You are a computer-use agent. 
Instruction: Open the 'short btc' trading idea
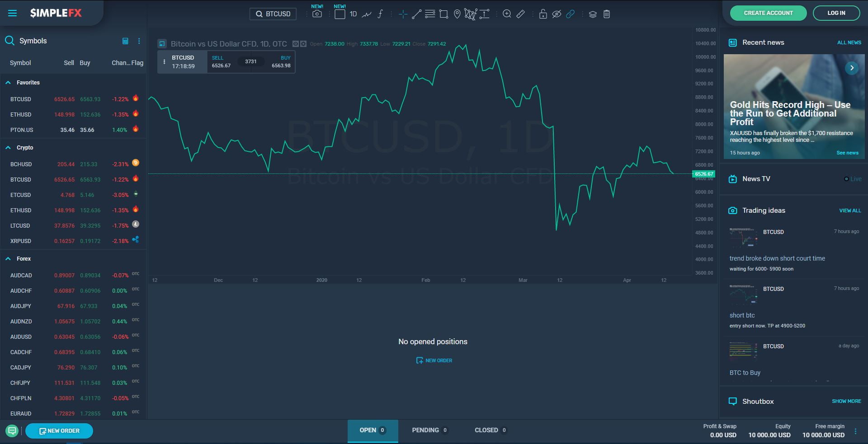point(742,315)
